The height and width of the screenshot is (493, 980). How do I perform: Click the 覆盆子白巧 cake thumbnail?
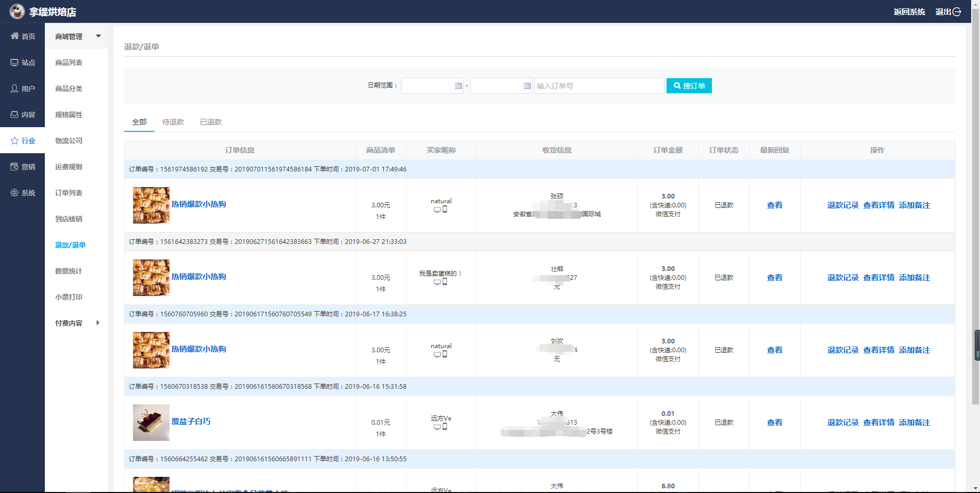(x=151, y=423)
